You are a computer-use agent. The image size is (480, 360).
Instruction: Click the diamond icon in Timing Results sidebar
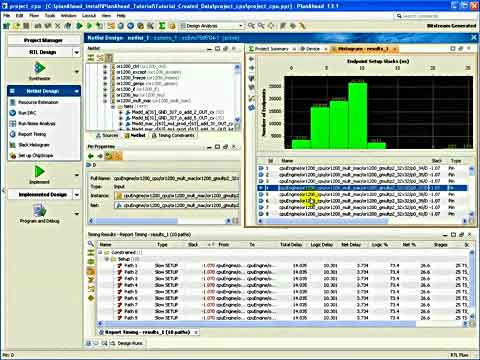tap(91, 298)
